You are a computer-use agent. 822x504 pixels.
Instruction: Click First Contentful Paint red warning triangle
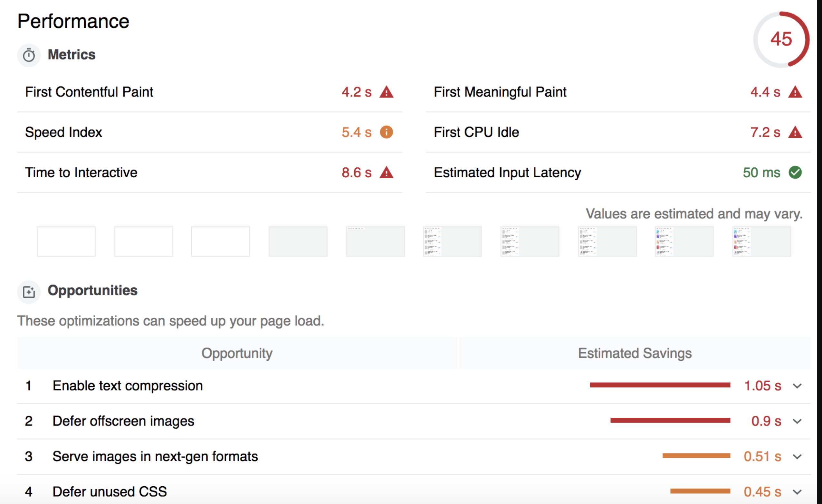(386, 92)
